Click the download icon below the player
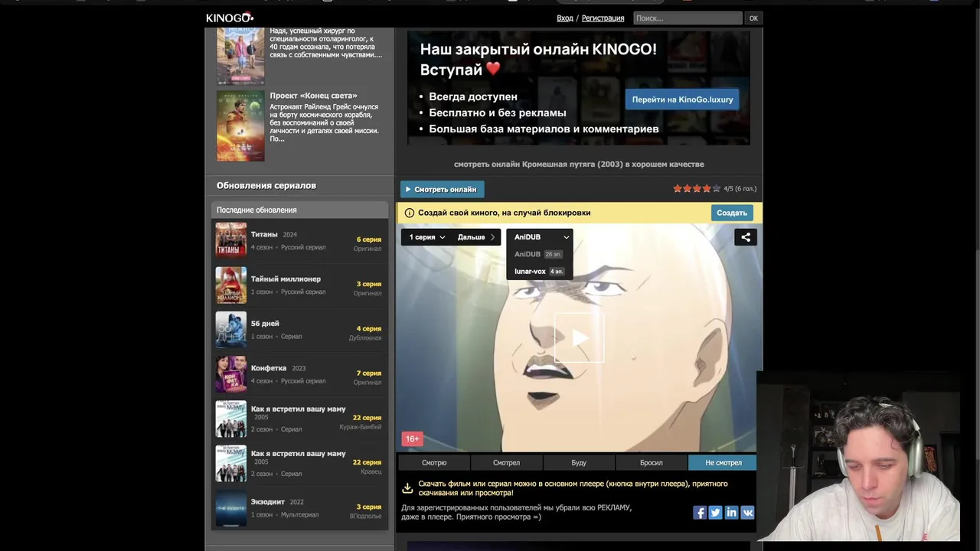The width and height of the screenshot is (980, 551). 407,488
